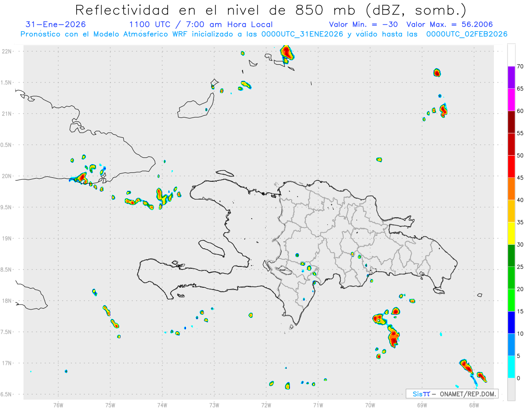Image resolution: width=532 pixels, height=411 pixels.
Task: Click the 'Valor Min. = -30' readout
Action: (x=364, y=24)
